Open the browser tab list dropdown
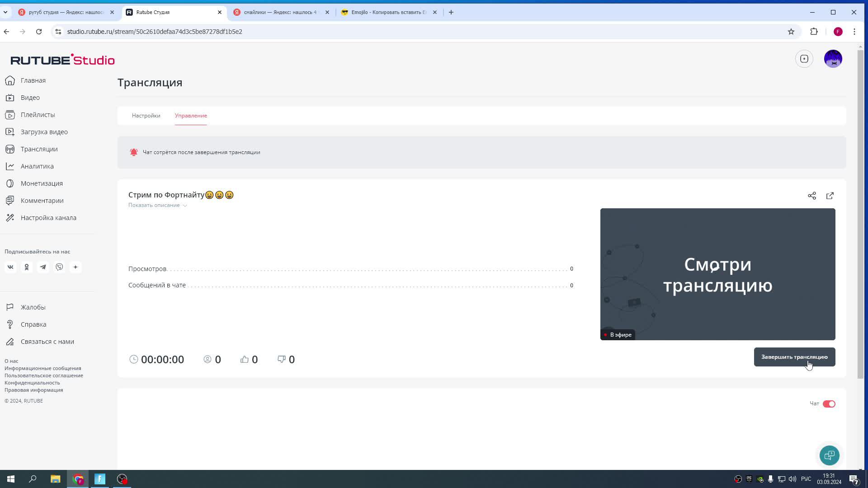The height and width of the screenshot is (488, 868). [x=5, y=12]
